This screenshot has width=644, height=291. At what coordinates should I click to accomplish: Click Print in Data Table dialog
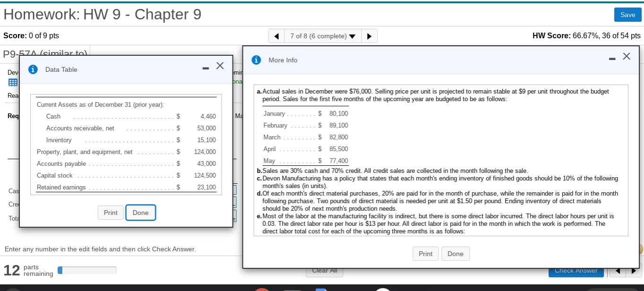(111, 213)
